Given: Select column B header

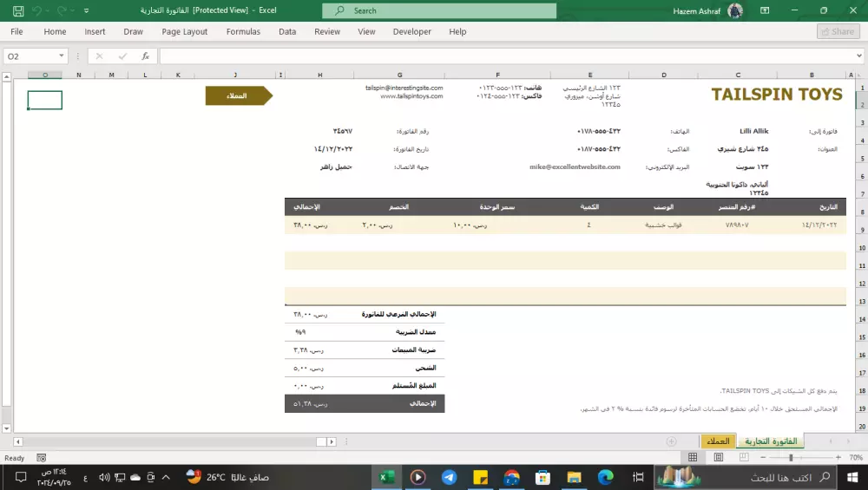Looking at the screenshot, I should coord(812,75).
